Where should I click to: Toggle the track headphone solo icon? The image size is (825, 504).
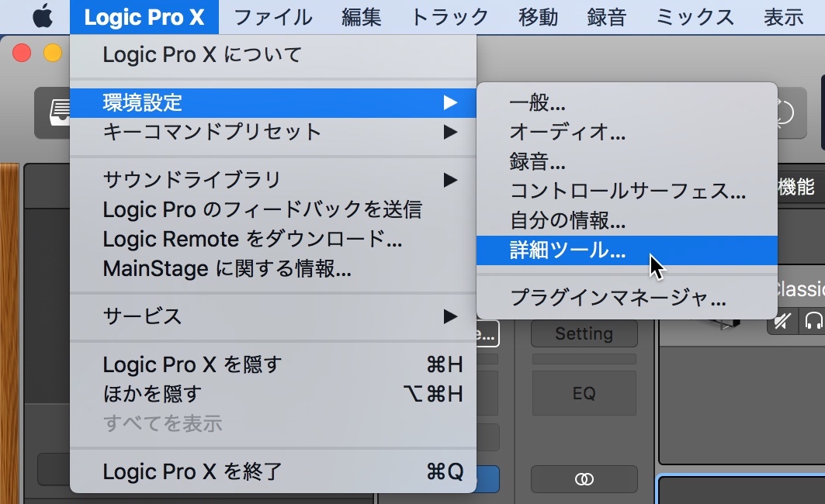813,320
